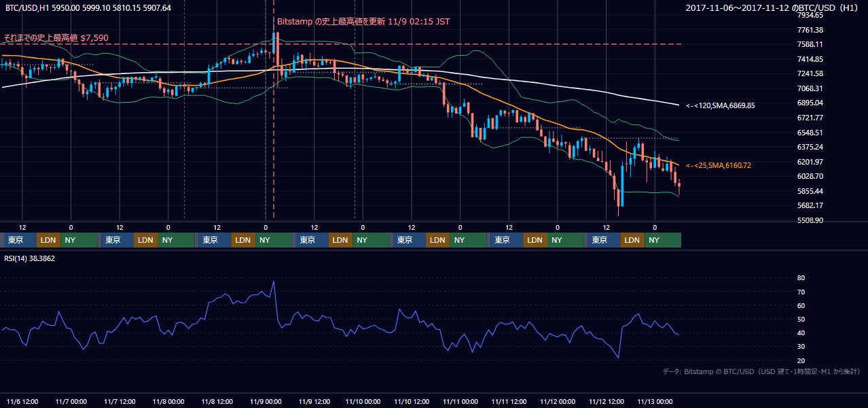This screenshot has height=408, width=868.
Task: Click the 11/11 12:00 date label
Action: pyautogui.click(x=509, y=401)
